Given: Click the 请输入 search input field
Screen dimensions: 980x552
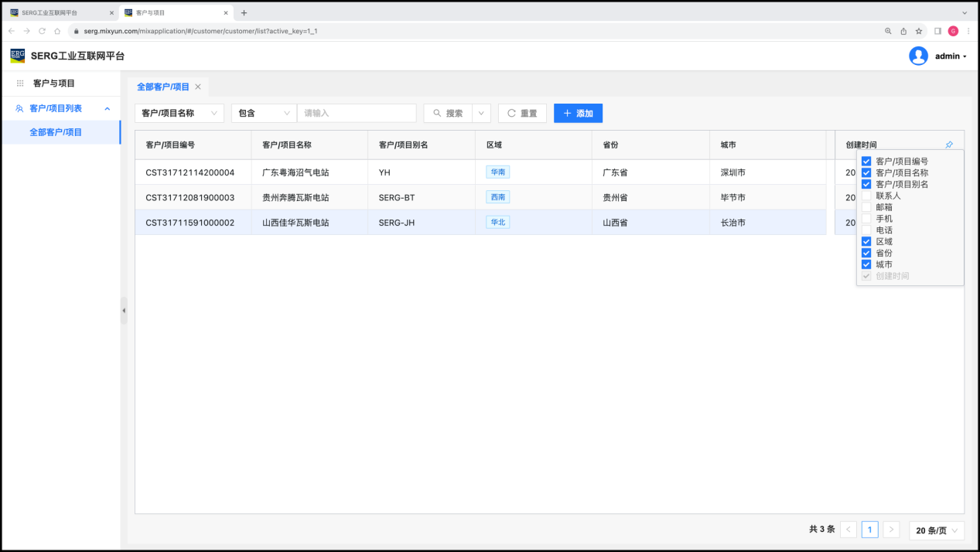Looking at the screenshot, I should pos(357,113).
